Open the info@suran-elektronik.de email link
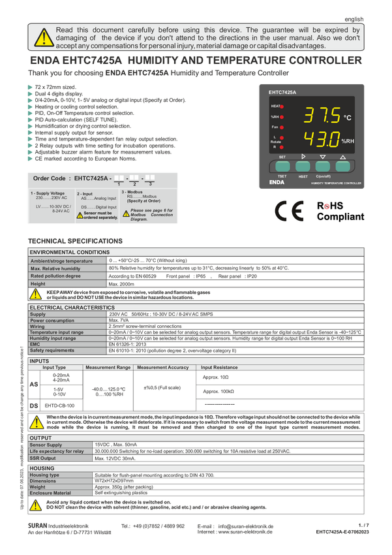Viewport: 392px width, 555px height. (x=246, y=526)
